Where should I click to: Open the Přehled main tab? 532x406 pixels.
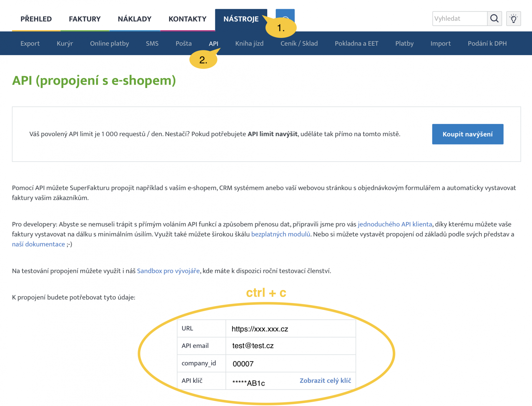(36, 19)
